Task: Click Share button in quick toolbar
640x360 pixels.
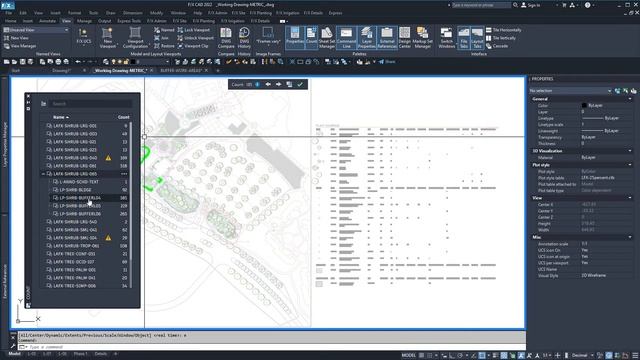Action: coord(387,62)
